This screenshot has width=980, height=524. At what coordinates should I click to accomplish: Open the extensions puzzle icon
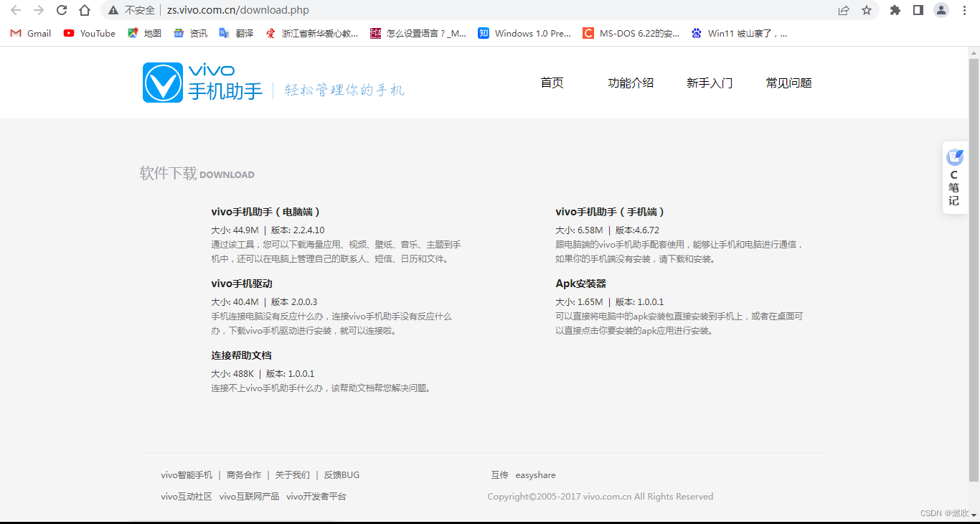point(895,10)
